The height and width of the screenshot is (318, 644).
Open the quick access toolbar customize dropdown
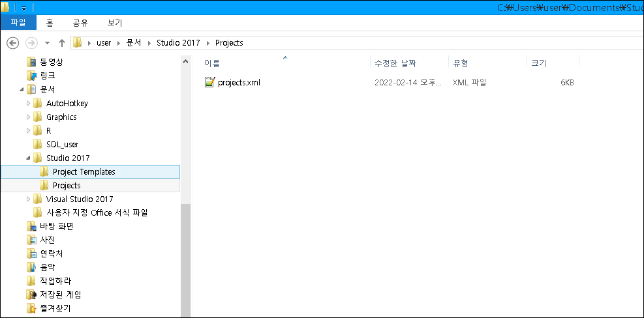click(24, 8)
